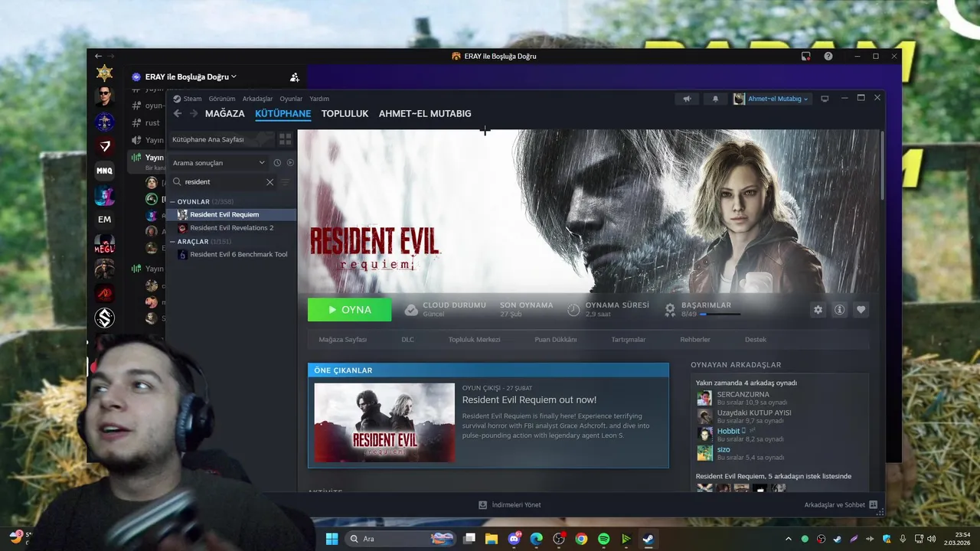Image resolution: width=980 pixels, height=551 pixels.
Task: Go forward using Steam forward arrow
Action: pos(194,113)
